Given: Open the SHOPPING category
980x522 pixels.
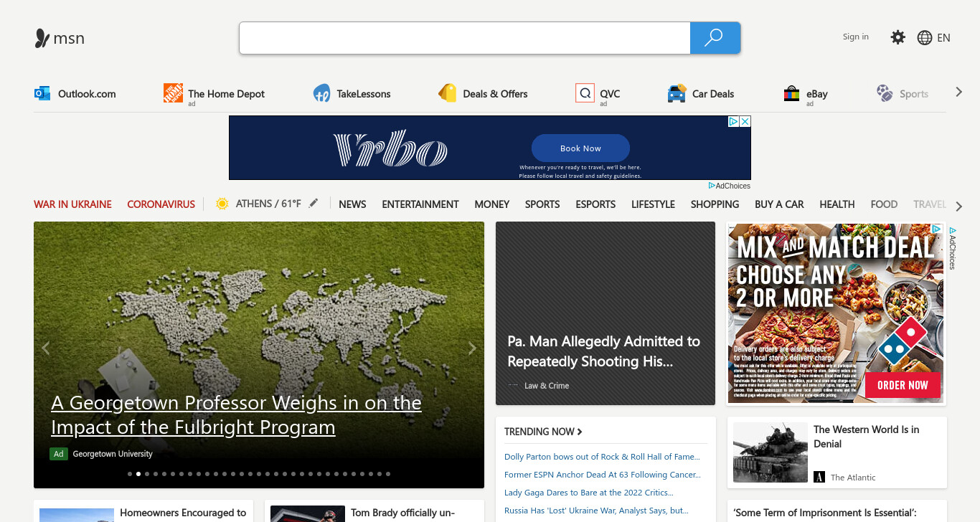Looking at the screenshot, I should coord(715,204).
